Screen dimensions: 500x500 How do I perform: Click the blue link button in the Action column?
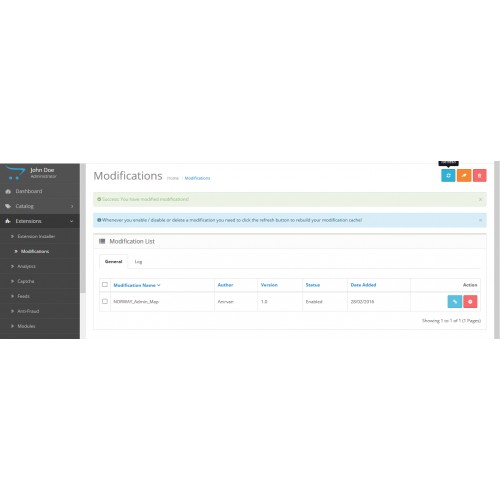click(455, 301)
